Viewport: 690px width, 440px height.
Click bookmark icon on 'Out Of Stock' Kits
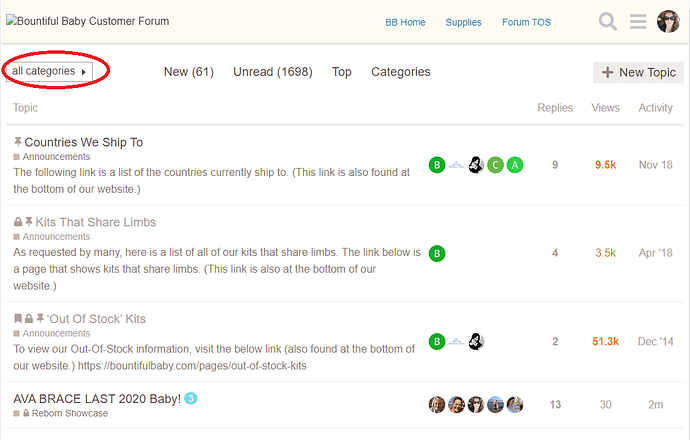click(x=18, y=318)
